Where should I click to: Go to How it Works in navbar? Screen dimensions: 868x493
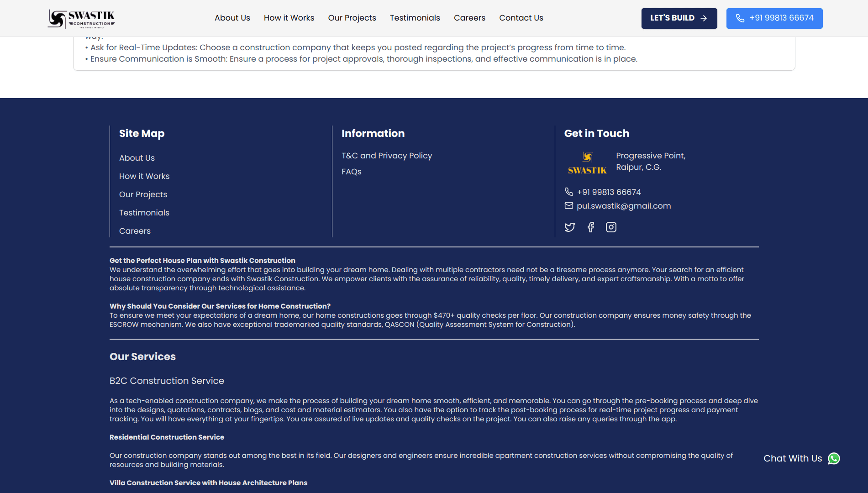coord(289,18)
